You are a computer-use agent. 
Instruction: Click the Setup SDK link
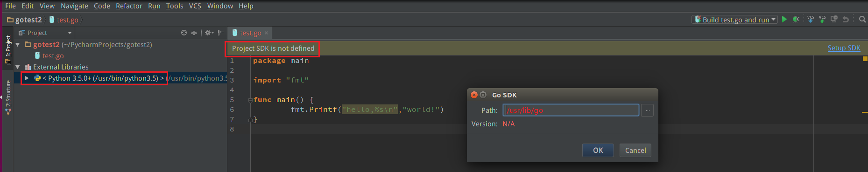(844, 48)
